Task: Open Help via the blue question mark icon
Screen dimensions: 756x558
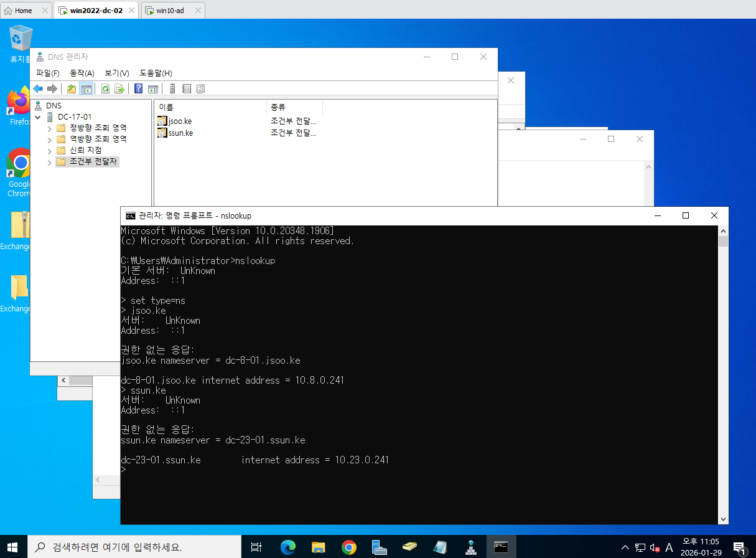Action: point(139,89)
